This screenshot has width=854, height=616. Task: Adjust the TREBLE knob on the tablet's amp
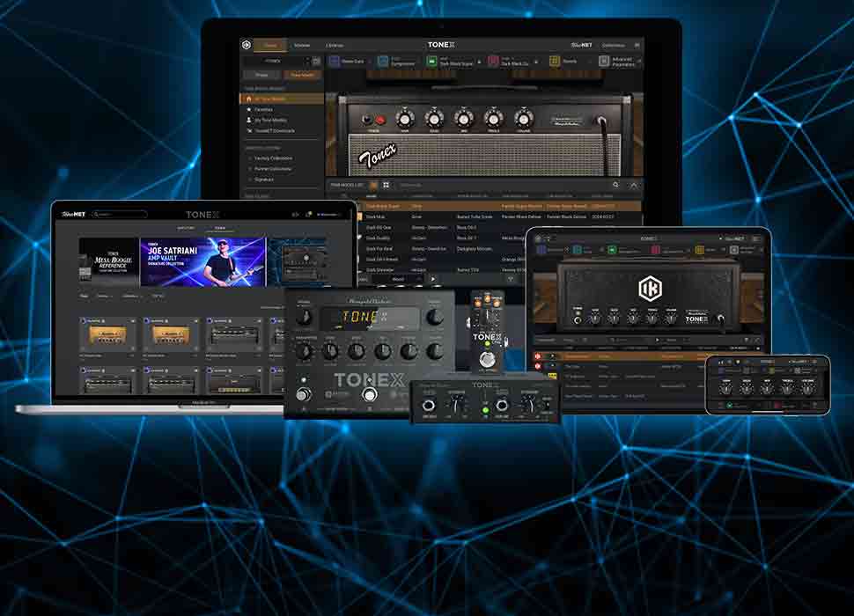click(652, 319)
